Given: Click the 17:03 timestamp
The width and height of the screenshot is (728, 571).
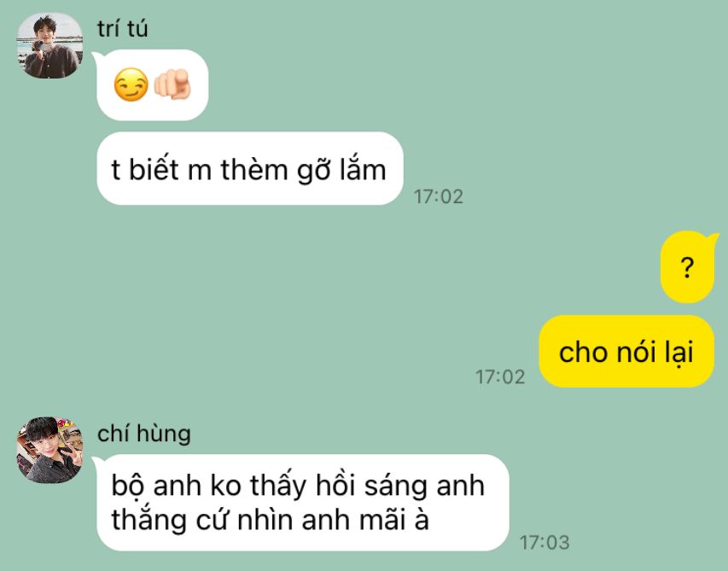Looking at the screenshot, I should tap(545, 543).
